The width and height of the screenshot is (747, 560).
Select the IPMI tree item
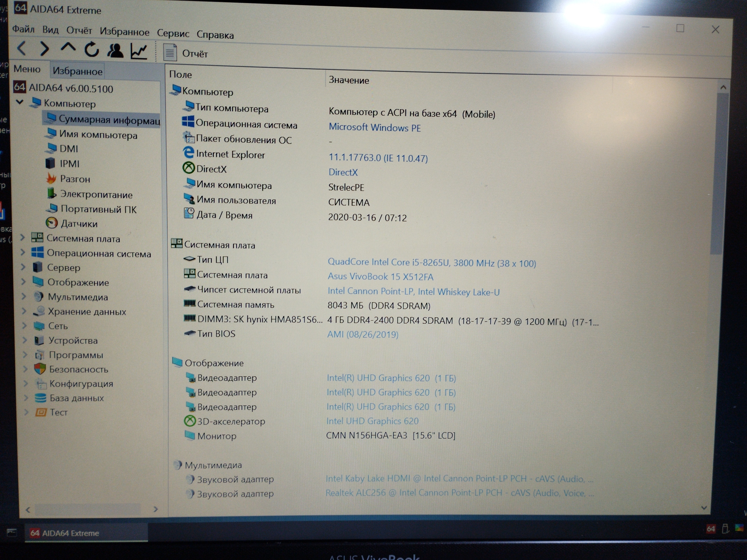63,164
